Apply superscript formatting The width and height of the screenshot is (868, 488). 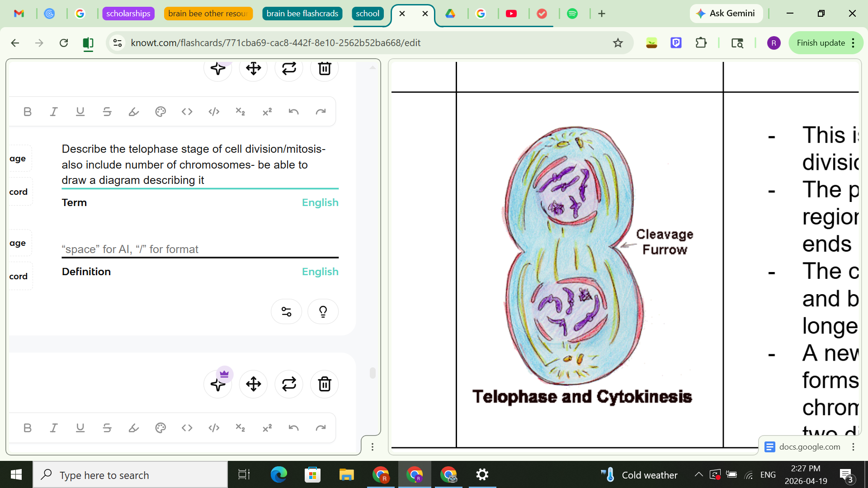tap(267, 112)
